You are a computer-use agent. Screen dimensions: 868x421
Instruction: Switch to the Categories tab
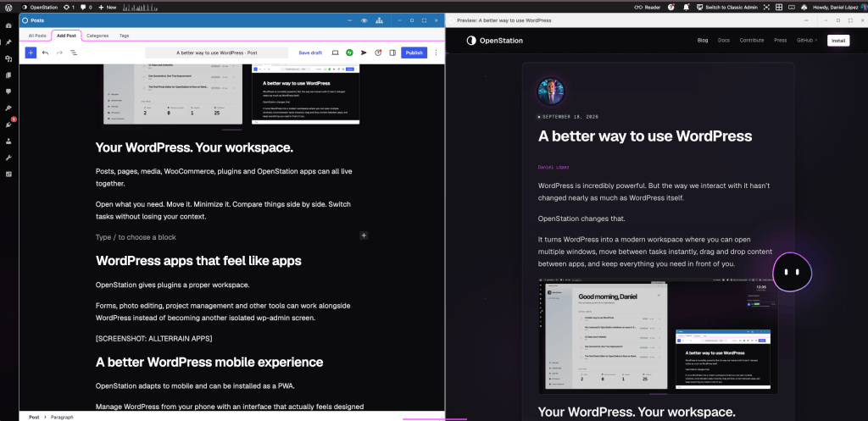pyautogui.click(x=97, y=36)
